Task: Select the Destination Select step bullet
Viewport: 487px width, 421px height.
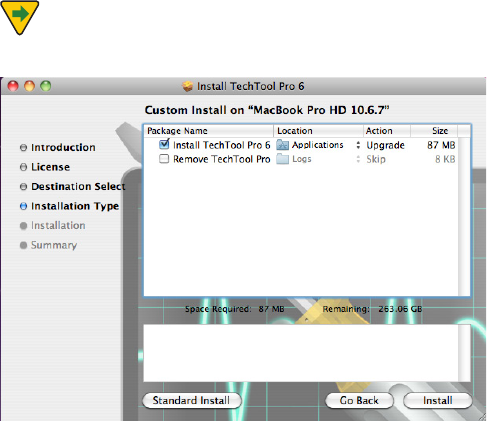Action: (23, 186)
